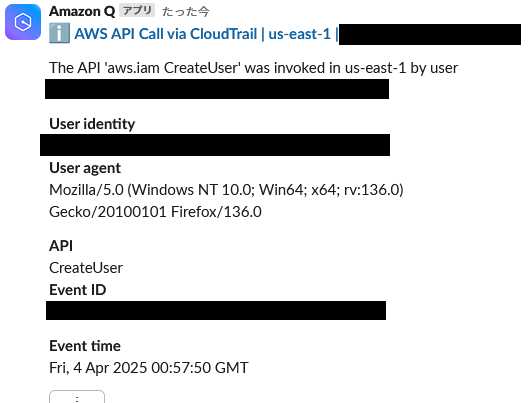Select the Event ID heading

click(78, 290)
